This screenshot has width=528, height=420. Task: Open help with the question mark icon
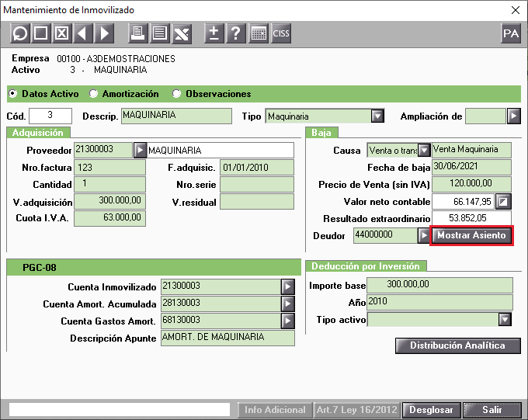tap(236, 33)
